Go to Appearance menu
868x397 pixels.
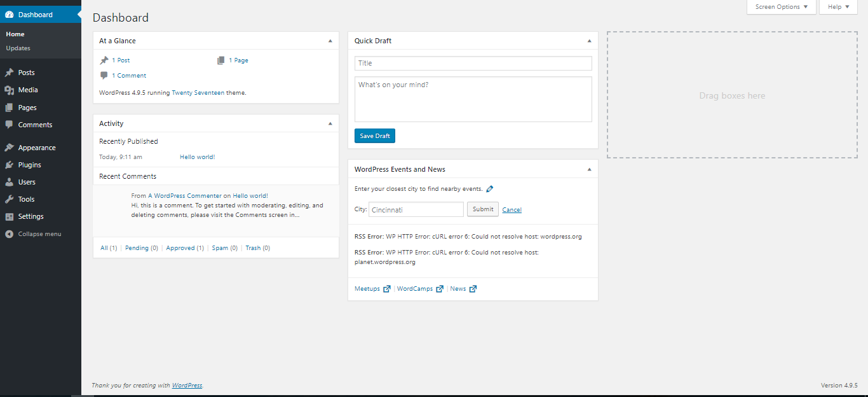(x=41, y=148)
